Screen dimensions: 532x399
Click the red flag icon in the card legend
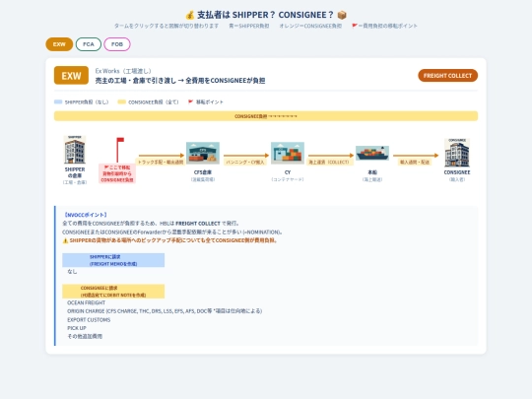191,101
